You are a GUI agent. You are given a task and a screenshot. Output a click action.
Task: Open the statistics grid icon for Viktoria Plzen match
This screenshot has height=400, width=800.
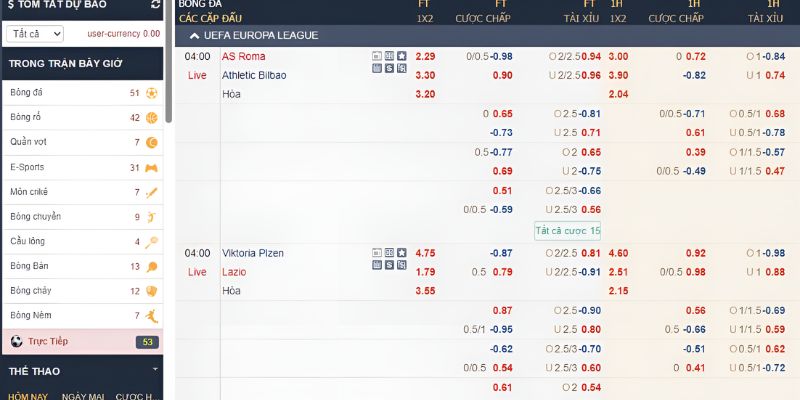click(389, 253)
